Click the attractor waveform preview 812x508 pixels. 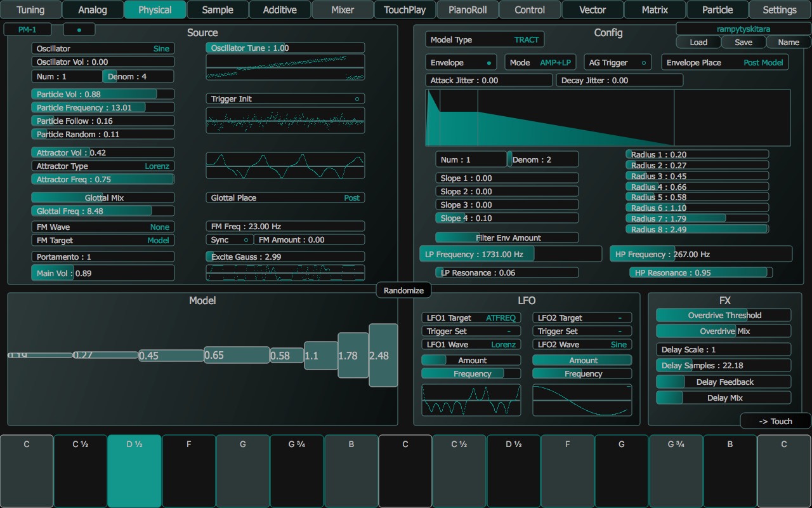[x=285, y=165]
